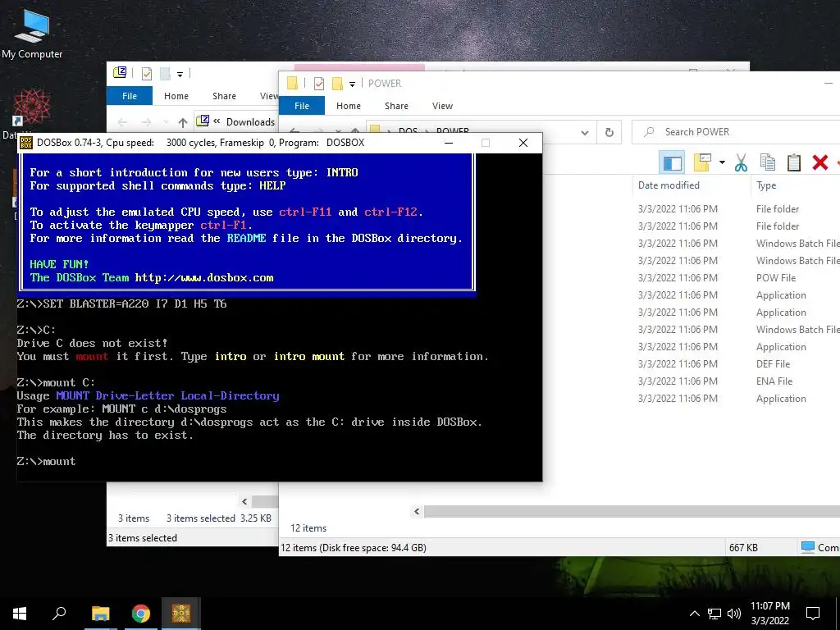Image resolution: width=840 pixels, height=630 pixels.
Task: Click the 667 KB status bar entry
Action: (x=743, y=547)
